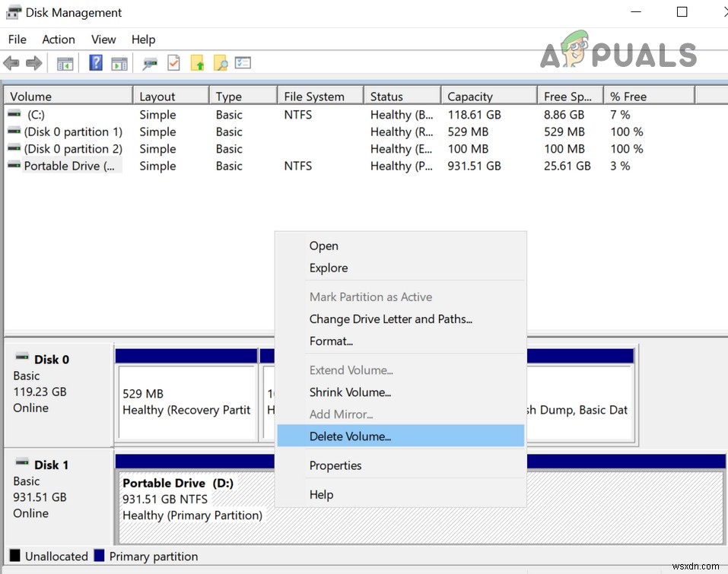Click the drive icon beside Portable Drive volume
This screenshot has width=728, height=574.
(14, 166)
